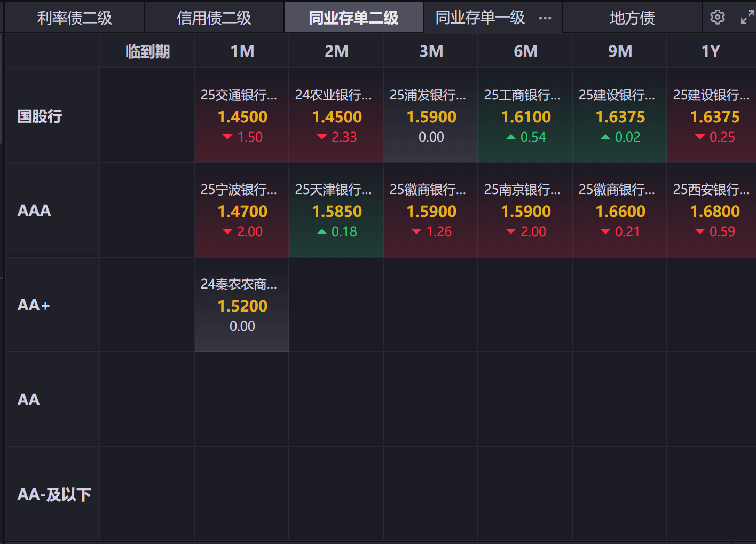Open the 25宁波银行 cell at 1.4700
756x544 pixels.
242,210
